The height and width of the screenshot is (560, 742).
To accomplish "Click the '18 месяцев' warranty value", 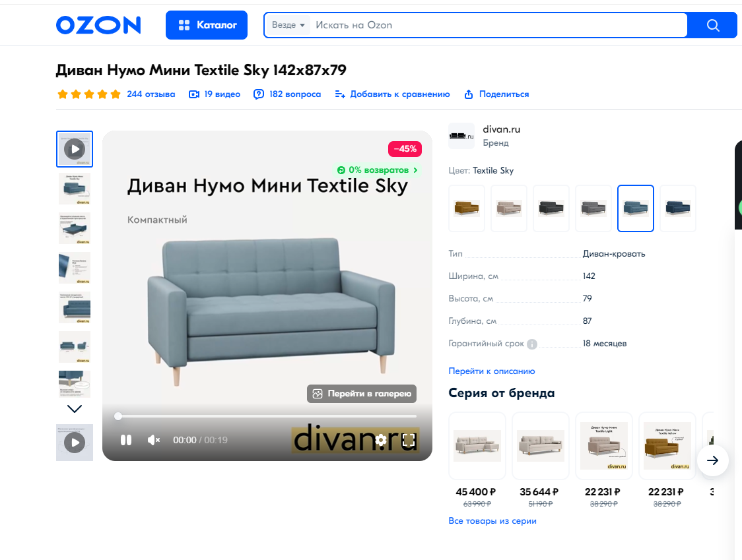I will coord(605,344).
